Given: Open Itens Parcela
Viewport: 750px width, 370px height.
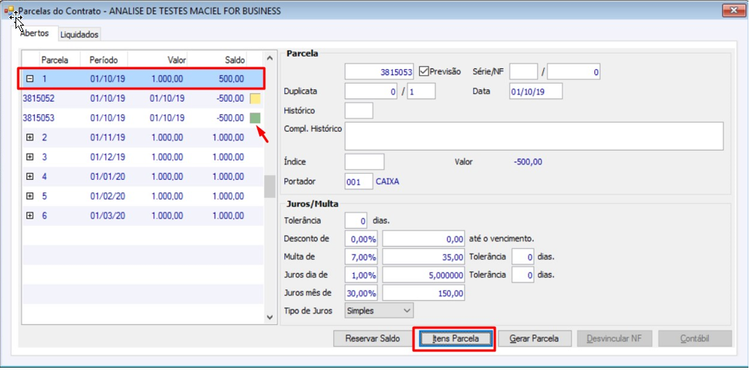Looking at the screenshot, I should (455, 338).
